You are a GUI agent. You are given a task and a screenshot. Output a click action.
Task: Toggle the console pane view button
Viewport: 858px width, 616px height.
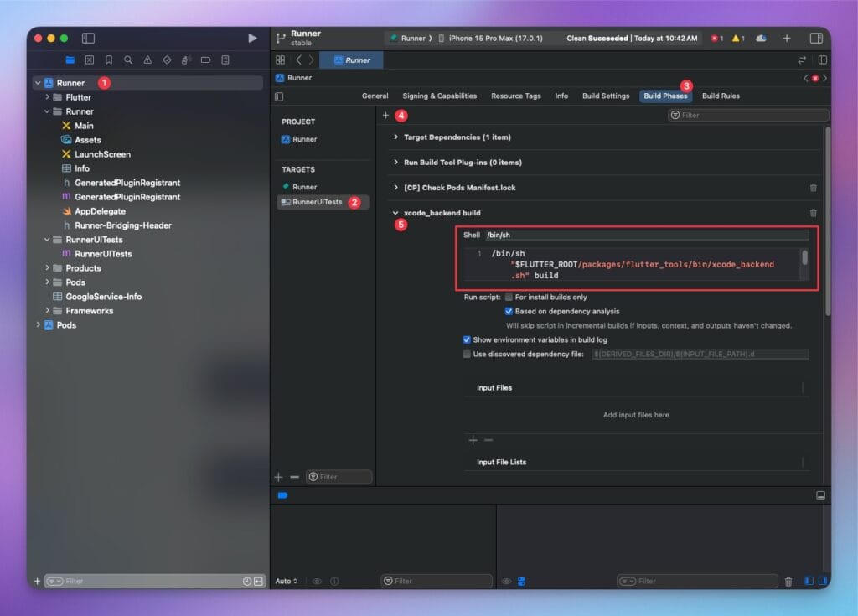point(822,581)
